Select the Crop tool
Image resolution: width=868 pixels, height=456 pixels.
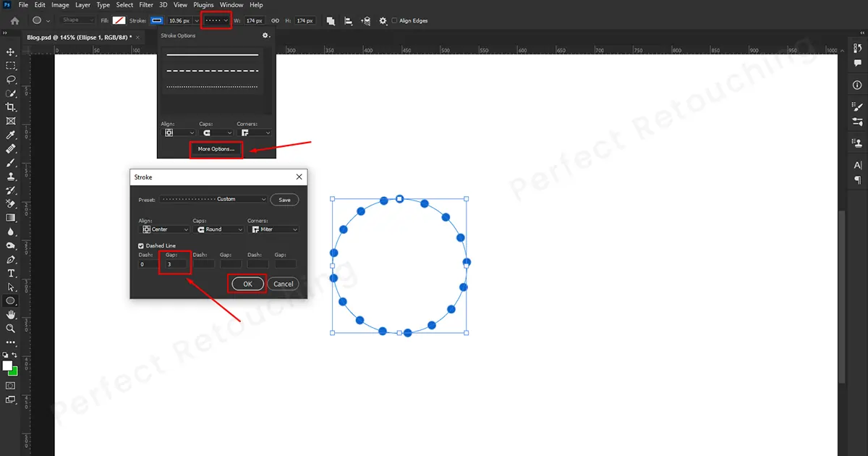(11, 107)
